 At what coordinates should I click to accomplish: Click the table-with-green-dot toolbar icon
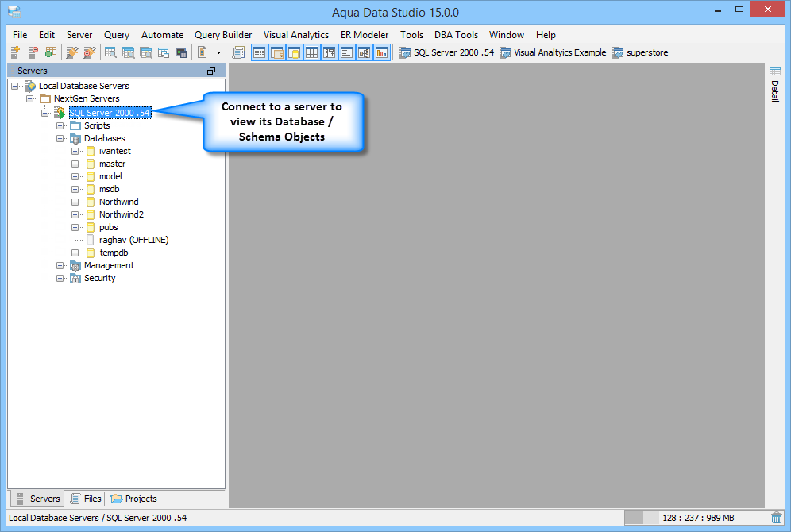(51, 52)
